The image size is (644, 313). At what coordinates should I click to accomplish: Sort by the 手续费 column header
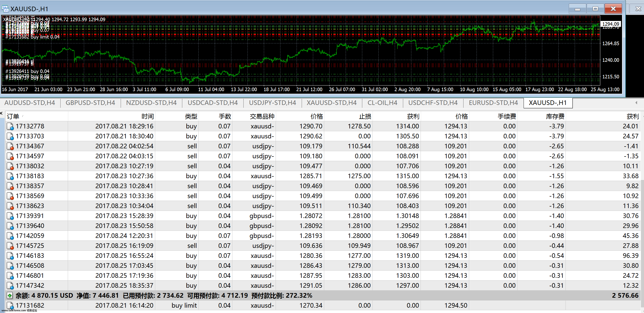point(493,116)
